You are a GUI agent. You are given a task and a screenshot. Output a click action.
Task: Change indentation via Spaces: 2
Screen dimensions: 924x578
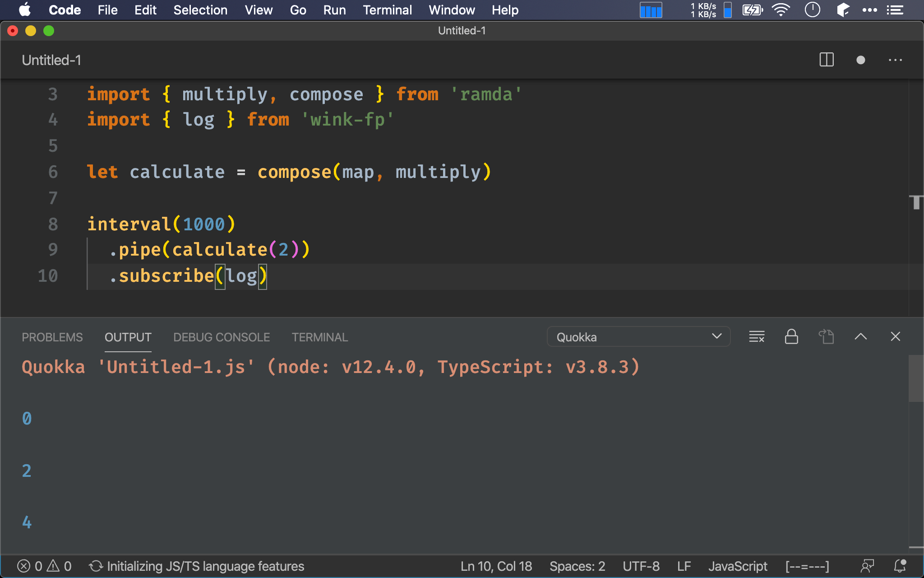point(577,566)
